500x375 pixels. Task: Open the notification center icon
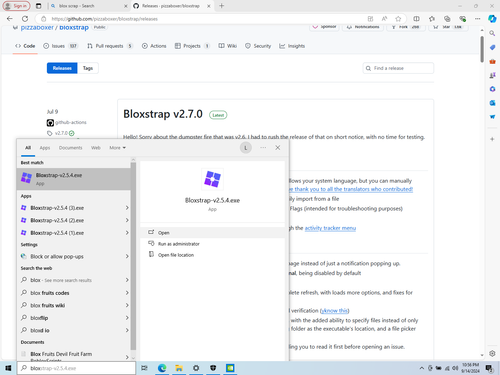pos(489,368)
